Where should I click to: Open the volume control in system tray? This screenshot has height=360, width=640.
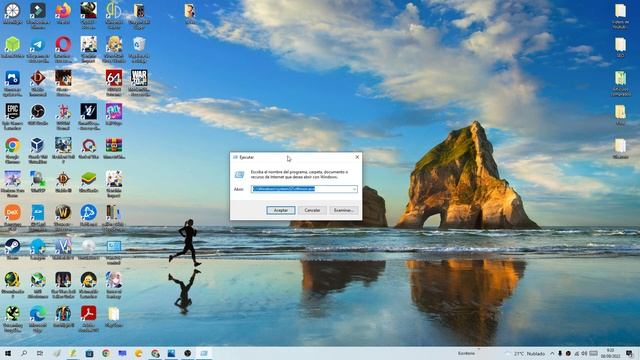point(584,353)
